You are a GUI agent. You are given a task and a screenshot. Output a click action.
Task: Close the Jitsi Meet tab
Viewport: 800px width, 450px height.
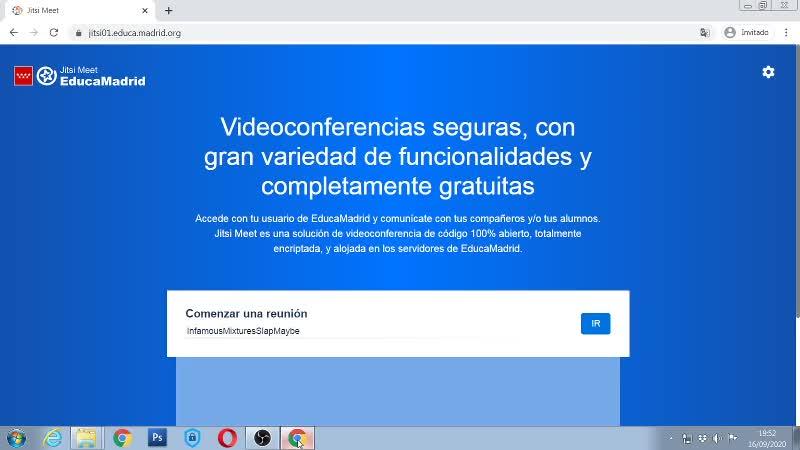145,10
